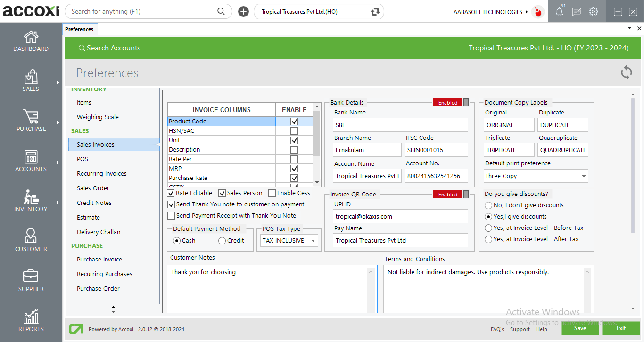Open the Dashboard home icon
The height and width of the screenshot is (342, 644).
click(x=31, y=37)
